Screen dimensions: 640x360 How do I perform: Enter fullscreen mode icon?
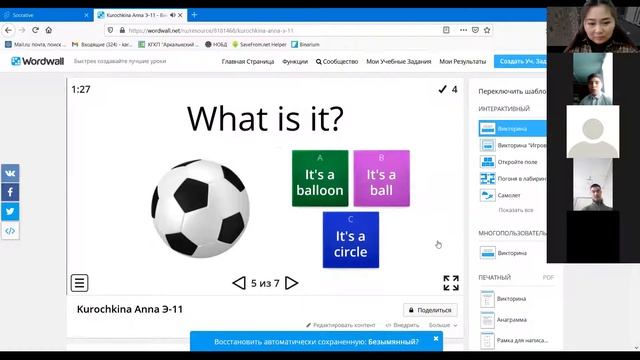coord(451,283)
